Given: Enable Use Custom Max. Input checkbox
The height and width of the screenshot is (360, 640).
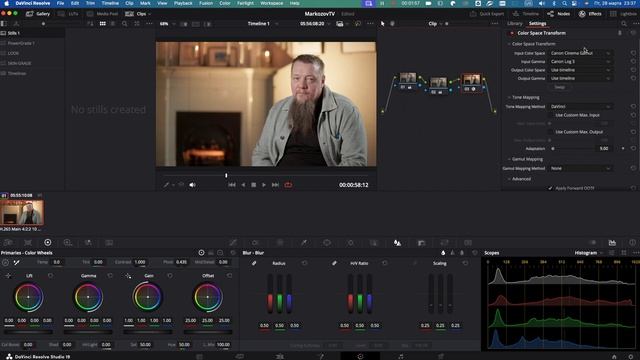Looking at the screenshot, I should [551, 115].
